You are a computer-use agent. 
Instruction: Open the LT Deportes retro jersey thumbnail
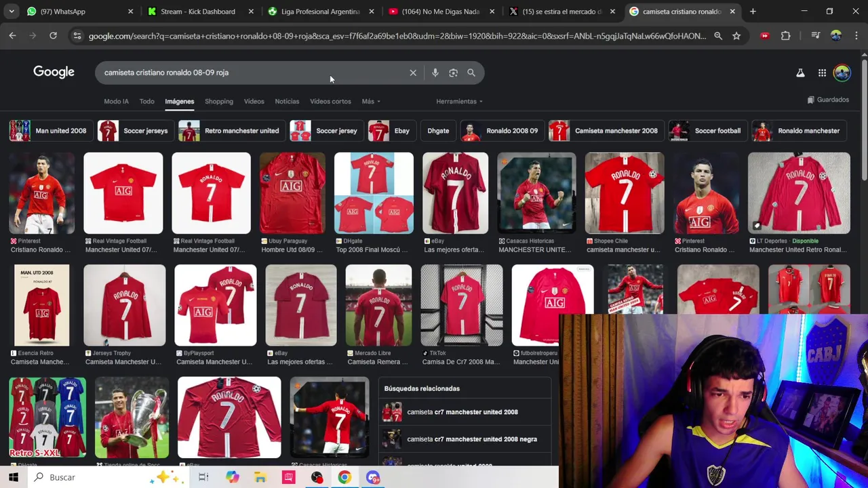pos(799,193)
